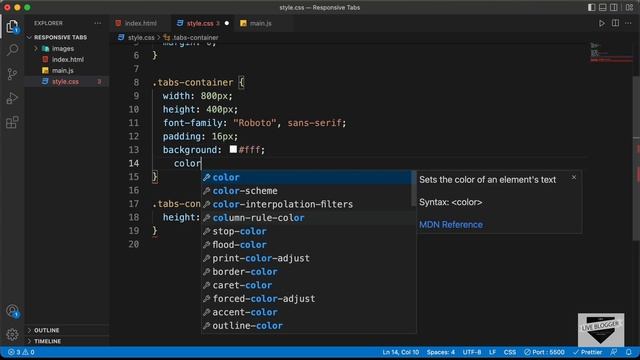This screenshot has width=640, height=360.
Task: Toggle the bottom panel layout icon
Action: (602, 7)
